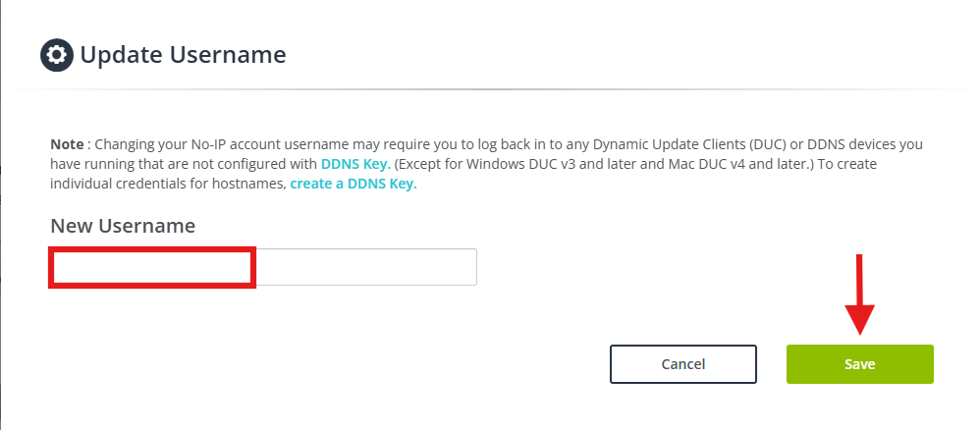The height and width of the screenshot is (430, 980).
Task: Click the gear icon beside Update Username
Action: pos(56,55)
